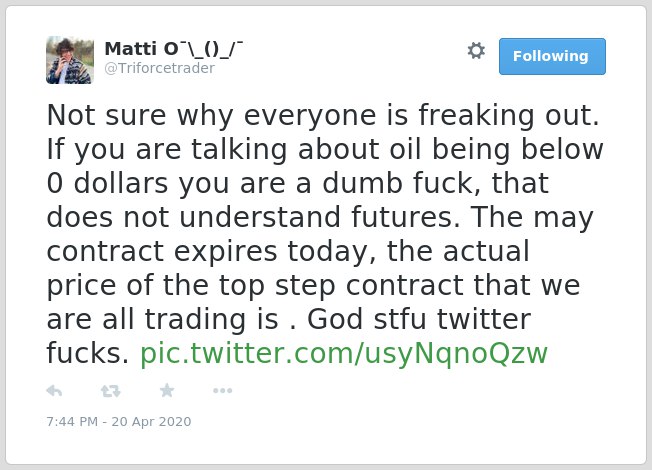Retweet the oil futures tweet

coord(111,391)
